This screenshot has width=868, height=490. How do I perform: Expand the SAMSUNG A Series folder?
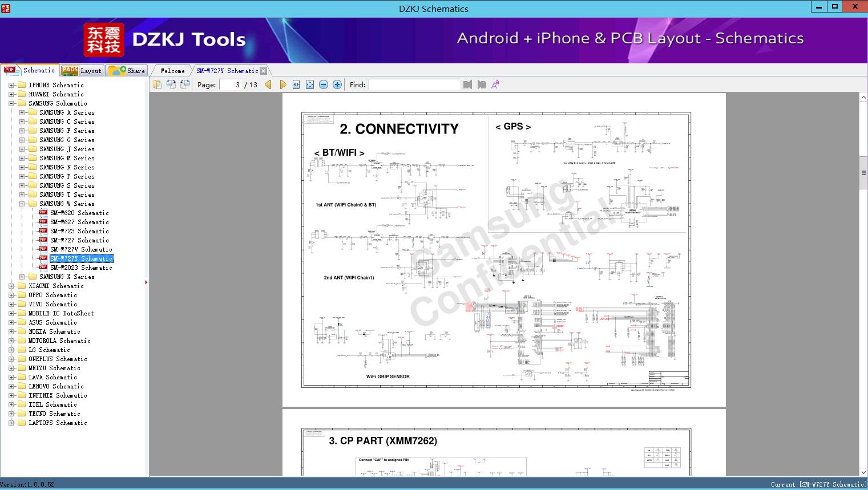pos(22,112)
